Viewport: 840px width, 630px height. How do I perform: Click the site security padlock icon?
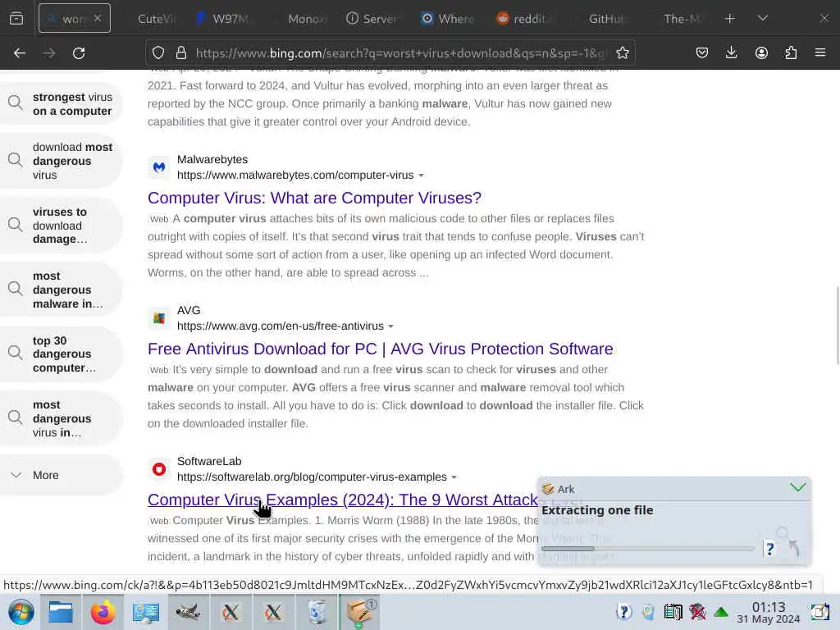[x=181, y=53]
